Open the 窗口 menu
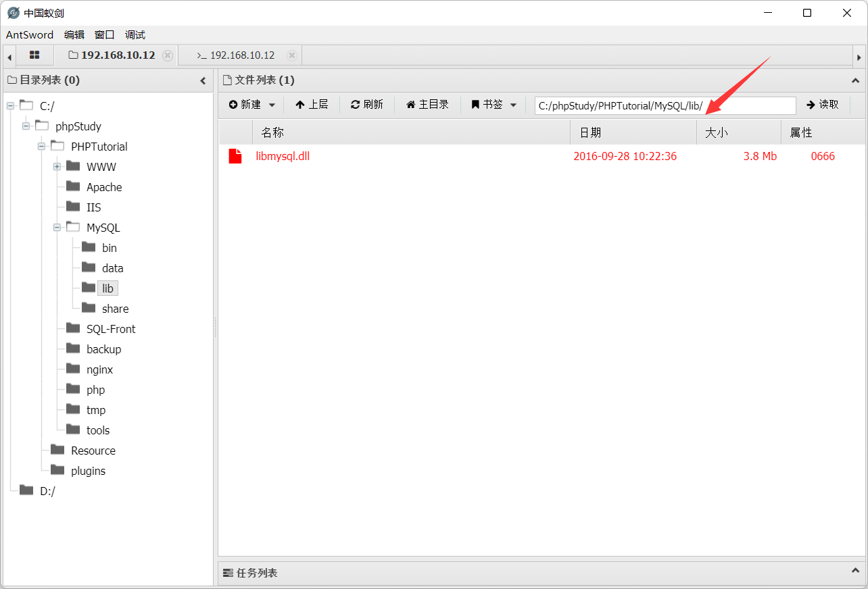The image size is (868, 589). click(x=105, y=35)
